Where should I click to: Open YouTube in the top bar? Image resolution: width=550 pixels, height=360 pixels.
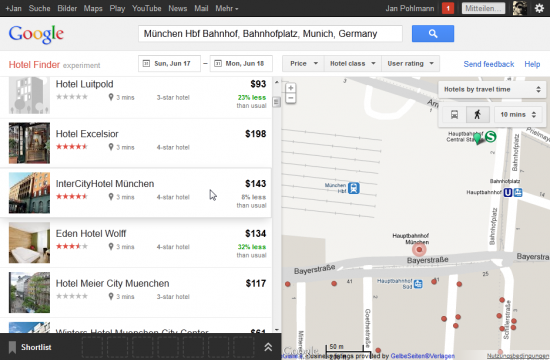click(x=146, y=8)
